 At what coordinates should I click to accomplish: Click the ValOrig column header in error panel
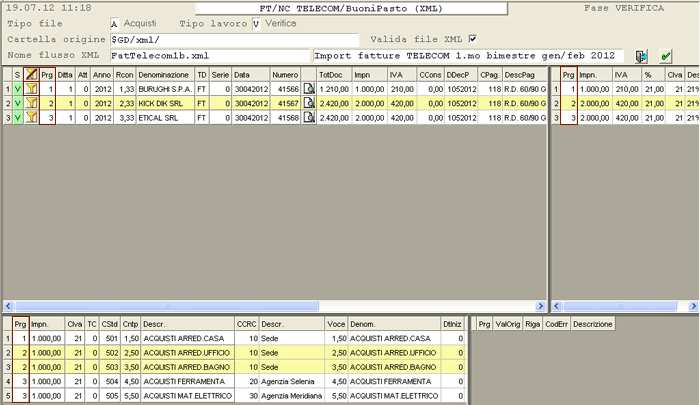pos(508,324)
